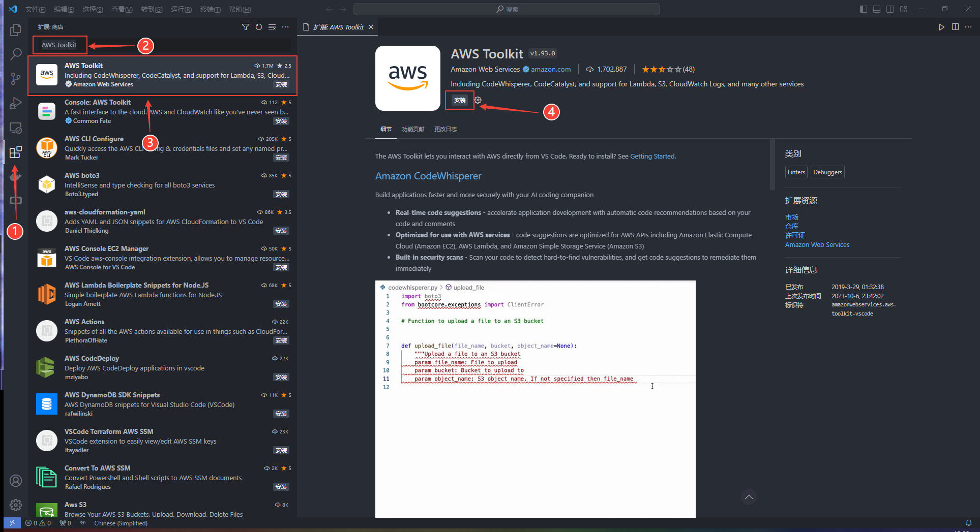980x532 pixels.
Task: Click the command center search box
Action: 507,9
